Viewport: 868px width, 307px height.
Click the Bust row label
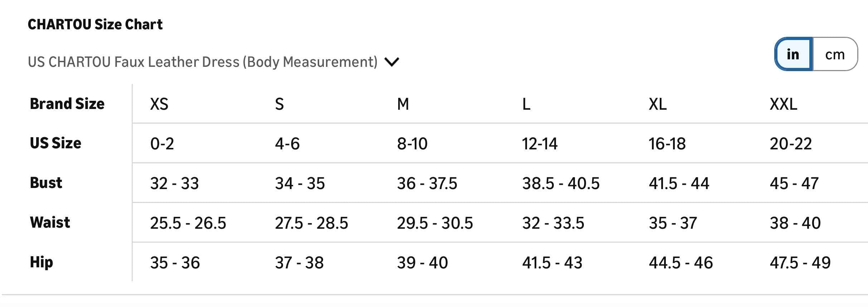(x=46, y=183)
